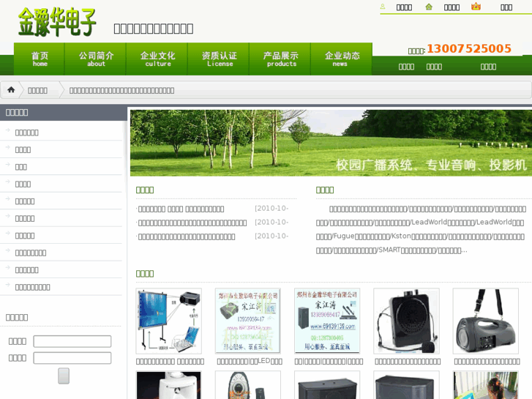Image resolution: width=532 pixels, height=399 pixels.
Task: Click the small button below login fields
Action: coord(64,376)
